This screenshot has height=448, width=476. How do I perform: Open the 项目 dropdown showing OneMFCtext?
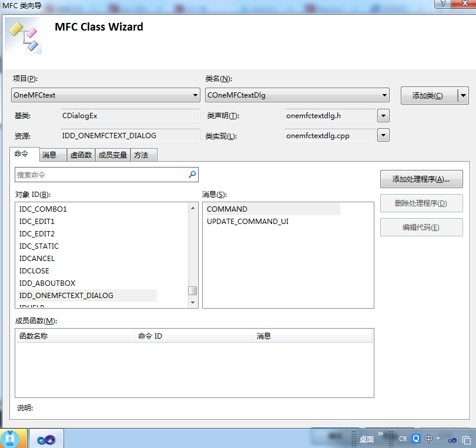pos(195,95)
